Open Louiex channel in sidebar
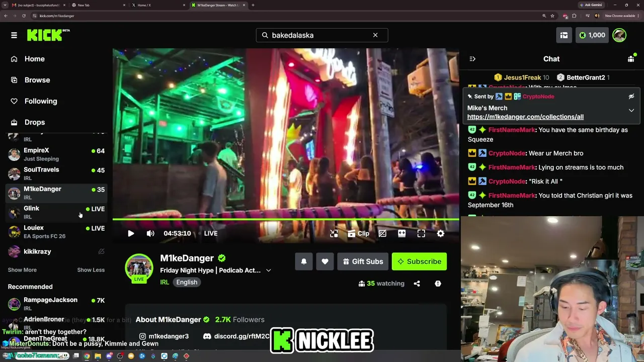 56,231
